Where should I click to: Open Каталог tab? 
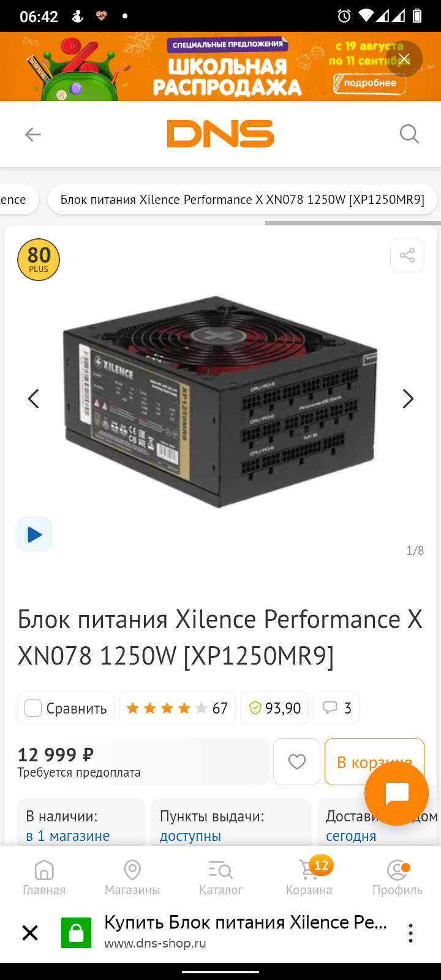(x=221, y=877)
